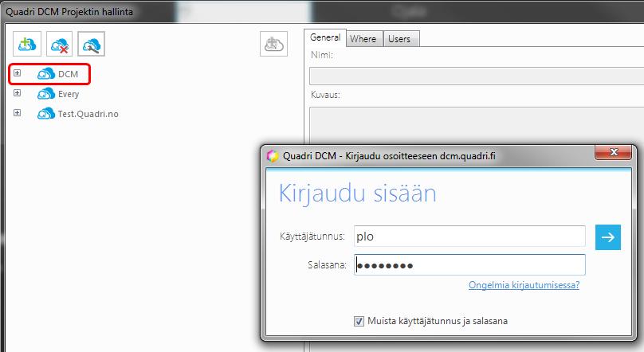Select the Every tree item label

69,94
